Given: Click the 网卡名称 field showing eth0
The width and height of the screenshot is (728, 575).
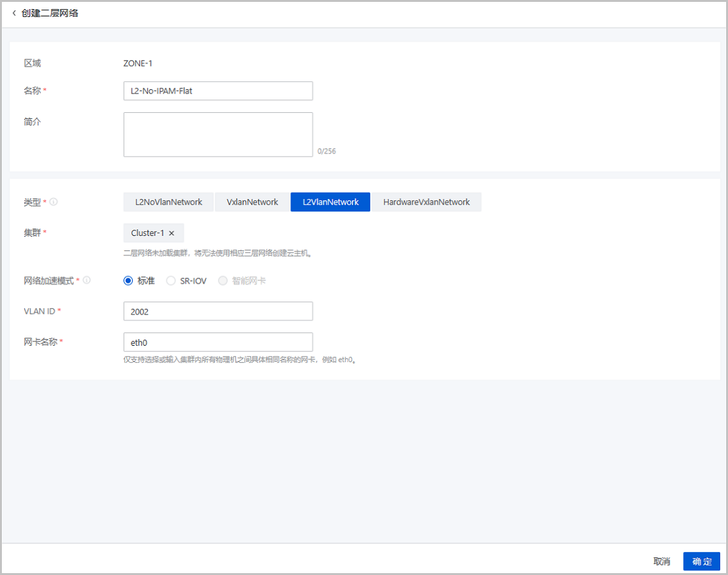Looking at the screenshot, I should tap(218, 342).
